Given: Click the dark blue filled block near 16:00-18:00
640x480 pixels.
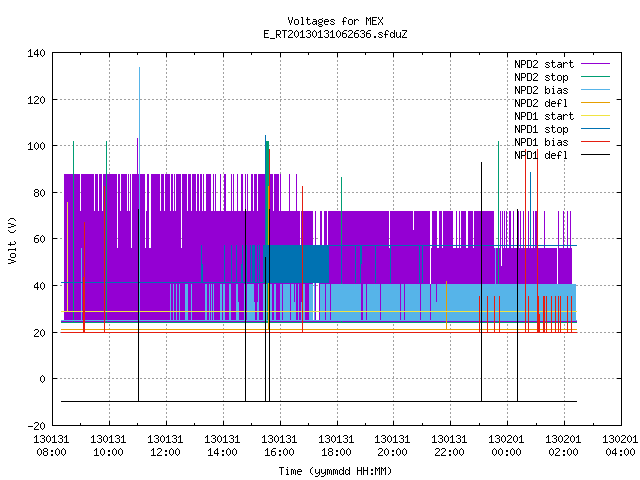Looking at the screenshot, I should point(298,264).
